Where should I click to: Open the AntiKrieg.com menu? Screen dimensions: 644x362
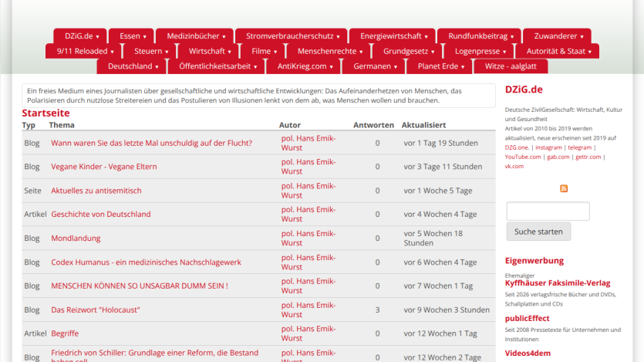tap(305, 66)
